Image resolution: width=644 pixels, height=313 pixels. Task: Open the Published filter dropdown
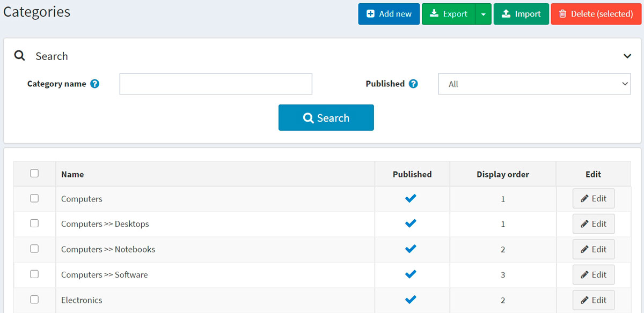tap(534, 84)
